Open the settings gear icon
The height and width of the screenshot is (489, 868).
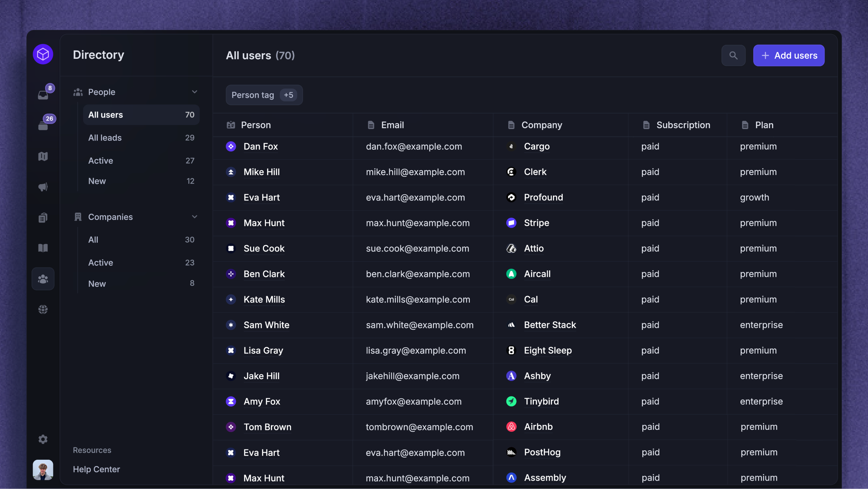(43, 439)
